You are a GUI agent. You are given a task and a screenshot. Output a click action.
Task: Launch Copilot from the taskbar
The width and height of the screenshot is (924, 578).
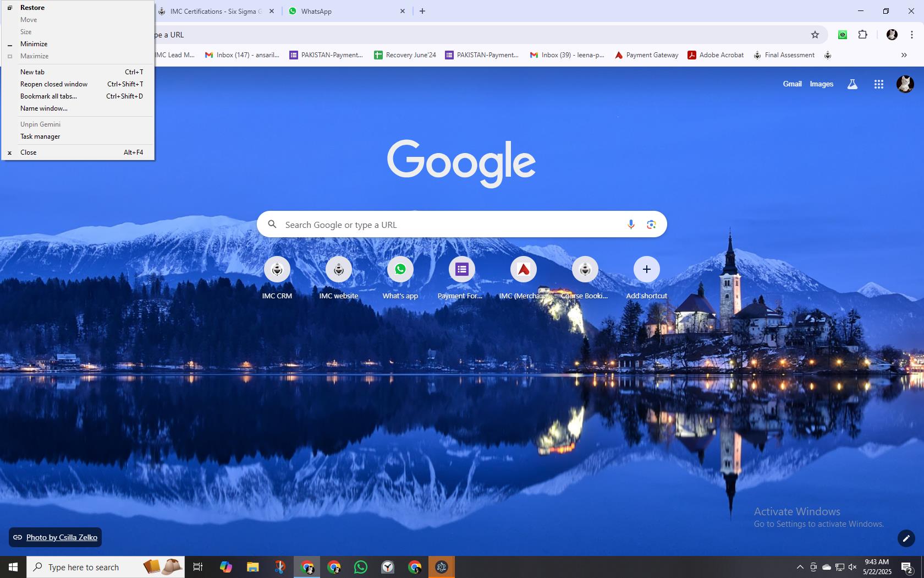click(226, 567)
